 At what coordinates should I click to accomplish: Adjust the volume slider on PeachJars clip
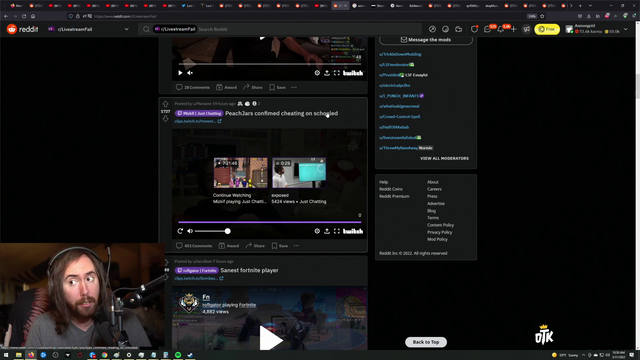click(211, 231)
